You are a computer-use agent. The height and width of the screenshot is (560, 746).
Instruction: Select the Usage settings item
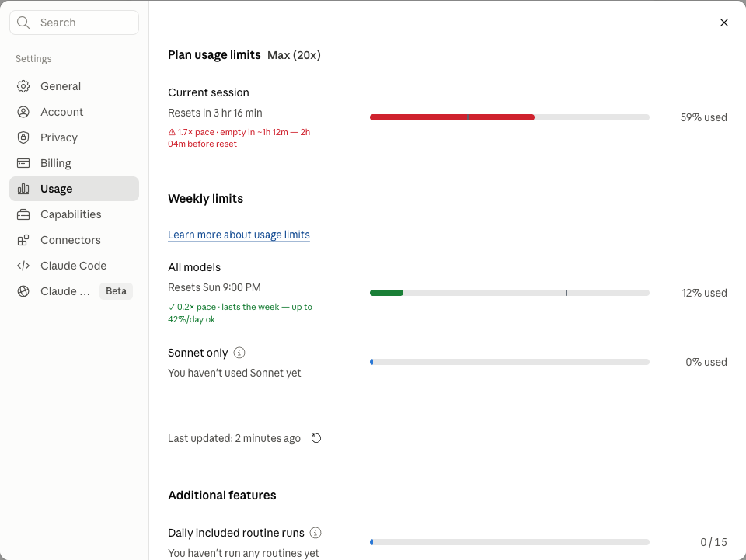75,189
